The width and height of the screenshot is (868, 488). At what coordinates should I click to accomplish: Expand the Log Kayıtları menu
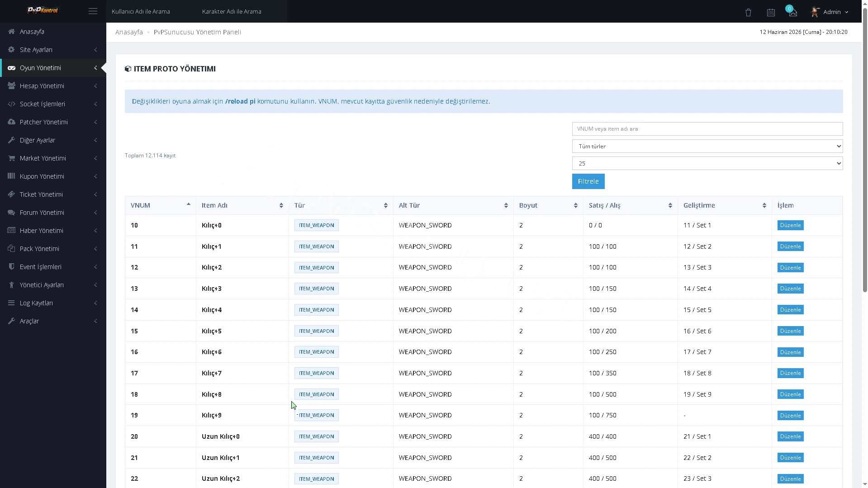[53, 303]
